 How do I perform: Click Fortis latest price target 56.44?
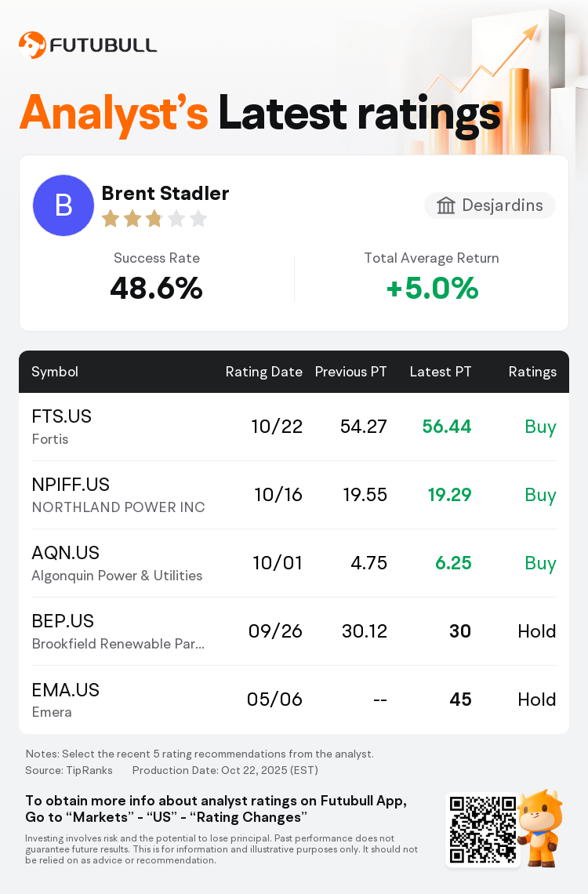(x=446, y=427)
